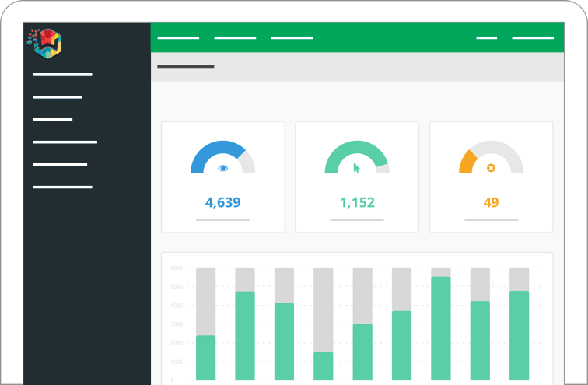Click the 6000 axis label
588x385 pixels.
click(x=177, y=268)
